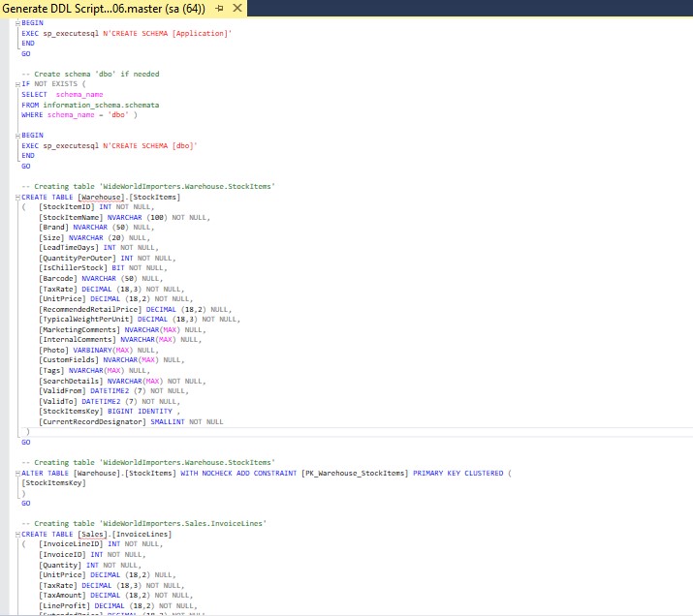
Task: Select the Generate DDL Script...06.master tab
Action: [x=104, y=9]
